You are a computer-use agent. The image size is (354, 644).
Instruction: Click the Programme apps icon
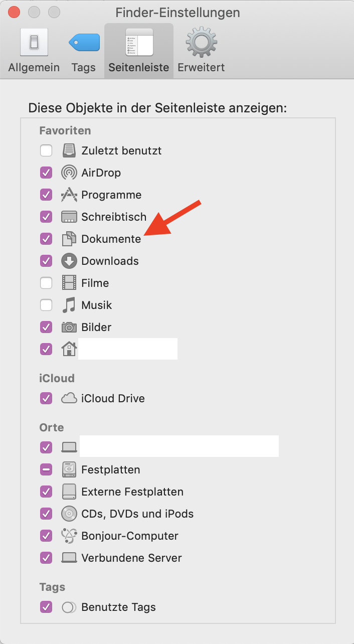[x=69, y=195]
